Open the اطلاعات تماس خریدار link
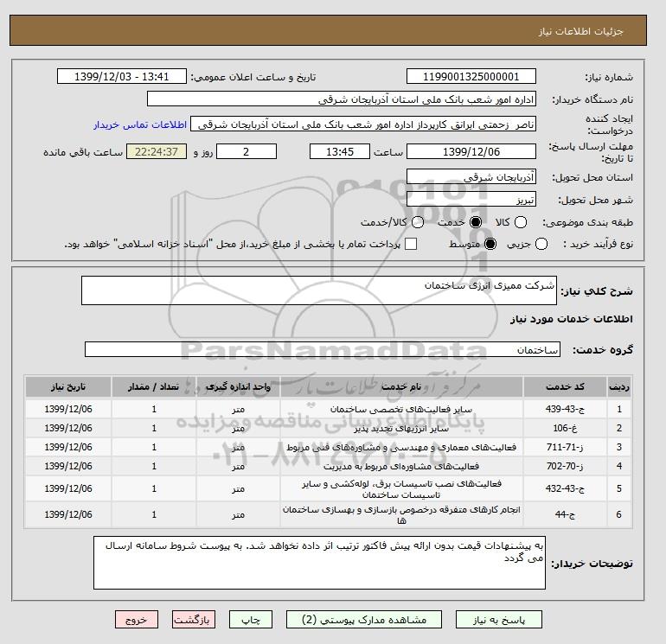Screen dimensions: 666x644 (x=140, y=124)
